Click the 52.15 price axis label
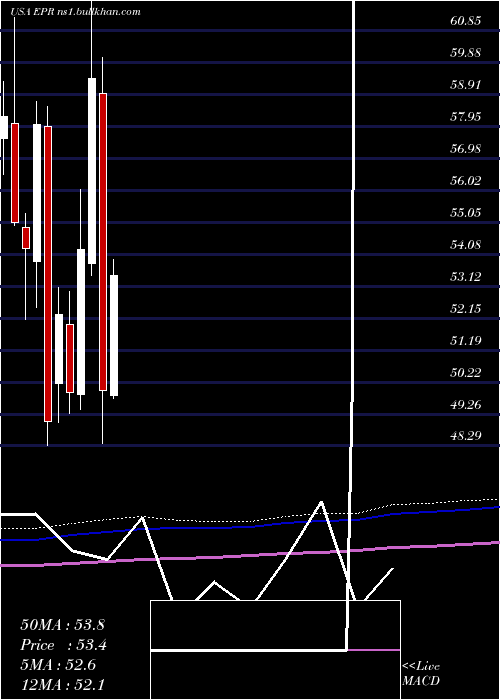This screenshot has height=700, width=500. 466,308
